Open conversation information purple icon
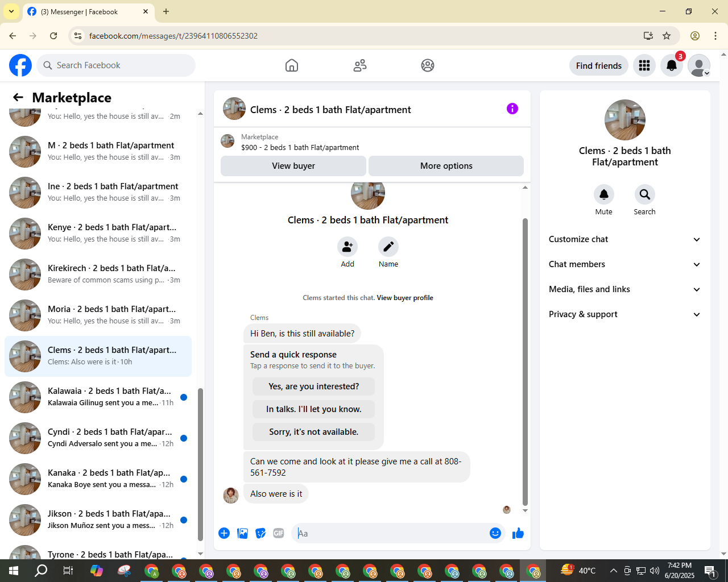This screenshot has width=728, height=582. 512,109
